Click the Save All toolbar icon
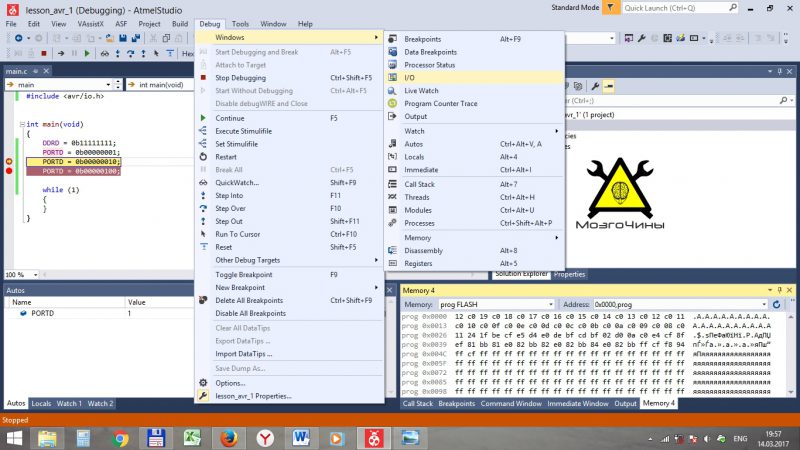This screenshot has height=450, width=800. click(x=136, y=38)
